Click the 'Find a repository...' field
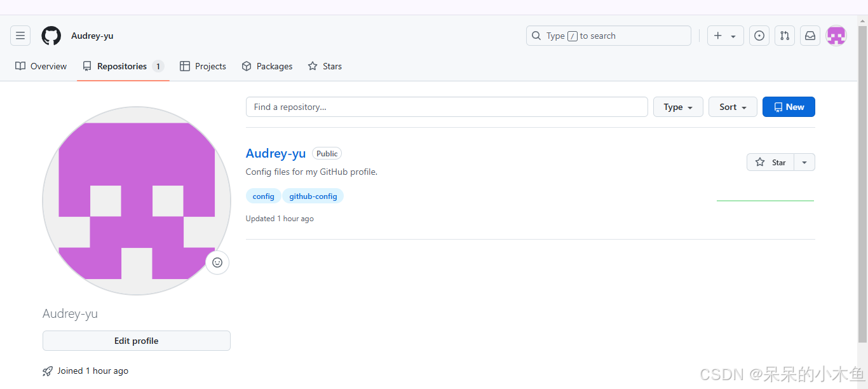The width and height of the screenshot is (868, 389). pos(447,107)
